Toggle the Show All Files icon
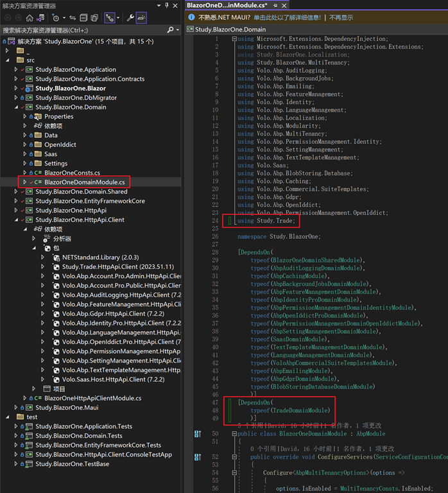 pyautogui.click(x=94, y=18)
